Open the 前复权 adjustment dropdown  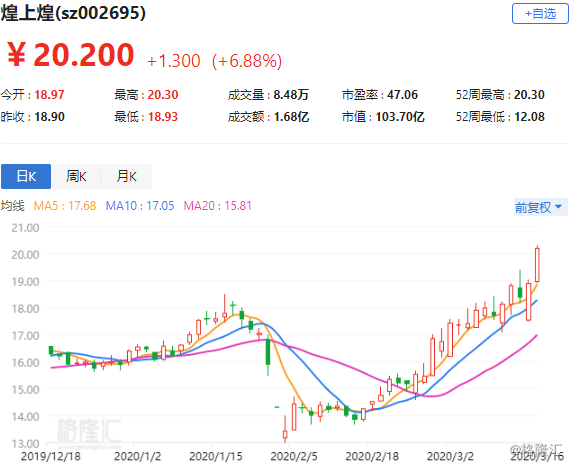pyautogui.click(x=541, y=207)
